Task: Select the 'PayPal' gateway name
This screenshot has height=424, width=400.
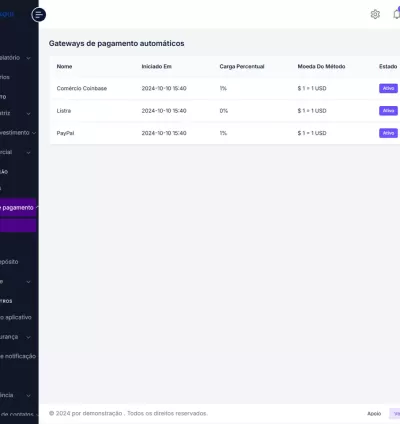Action: click(65, 133)
